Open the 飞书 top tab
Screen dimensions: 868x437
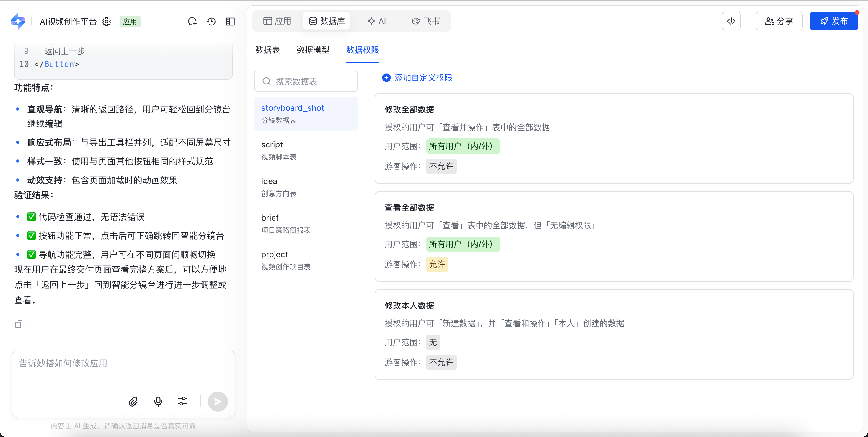[x=426, y=21]
